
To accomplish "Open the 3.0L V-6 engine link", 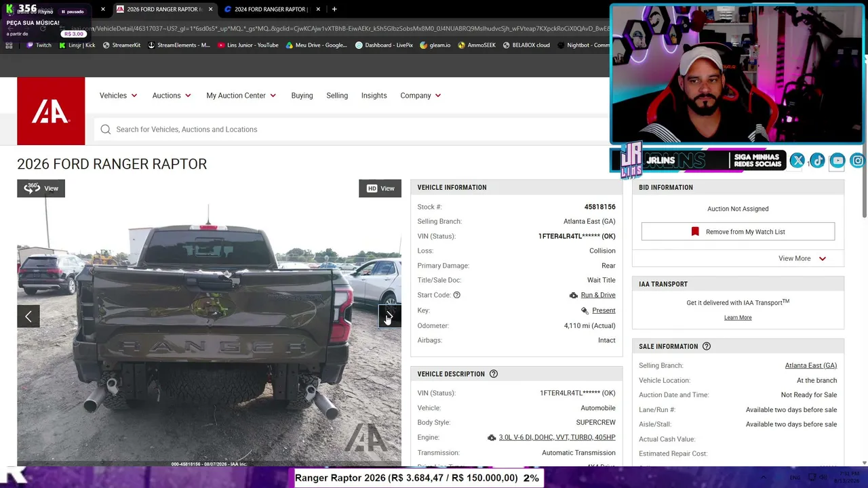I will click(557, 438).
